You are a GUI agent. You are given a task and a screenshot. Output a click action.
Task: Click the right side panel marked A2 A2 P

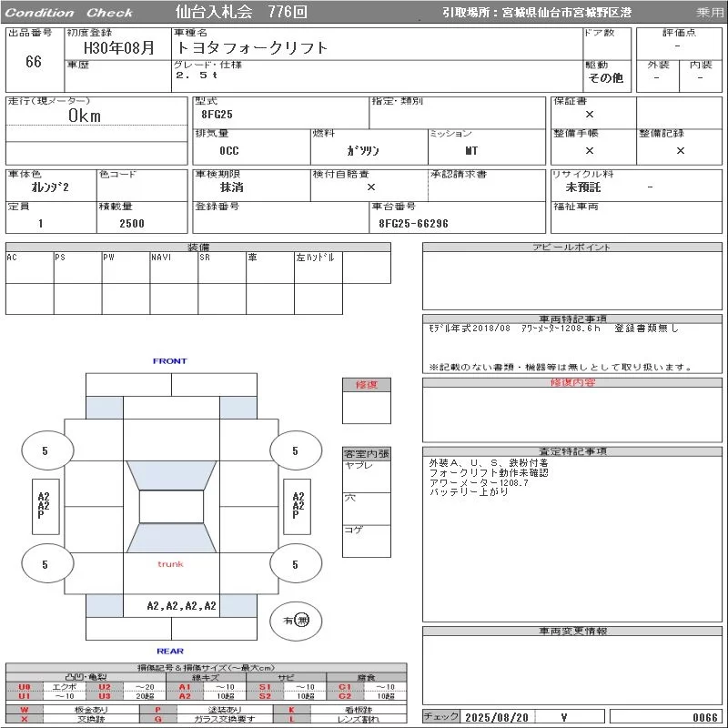pos(298,505)
